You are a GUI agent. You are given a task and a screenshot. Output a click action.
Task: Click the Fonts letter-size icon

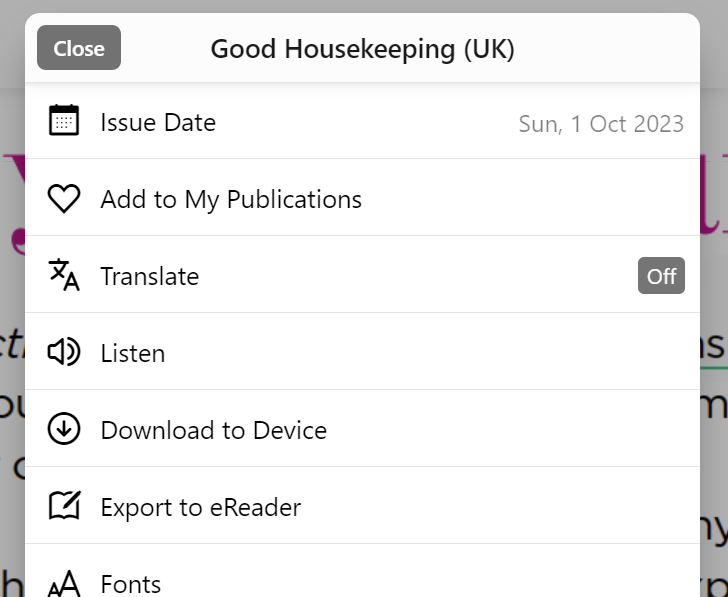pos(64,583)
